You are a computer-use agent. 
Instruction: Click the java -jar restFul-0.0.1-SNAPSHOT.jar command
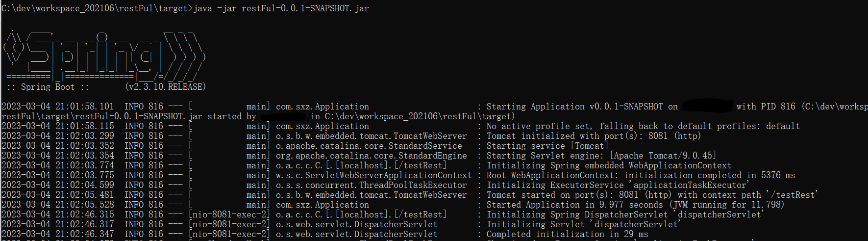(281, 8)
